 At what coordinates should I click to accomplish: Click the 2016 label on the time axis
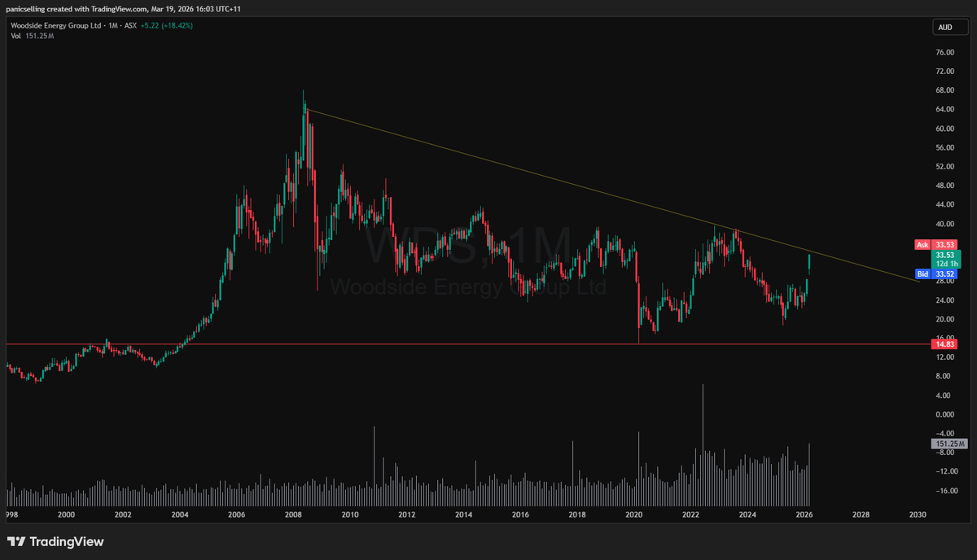pyautogui.click(x=520, y=514)
